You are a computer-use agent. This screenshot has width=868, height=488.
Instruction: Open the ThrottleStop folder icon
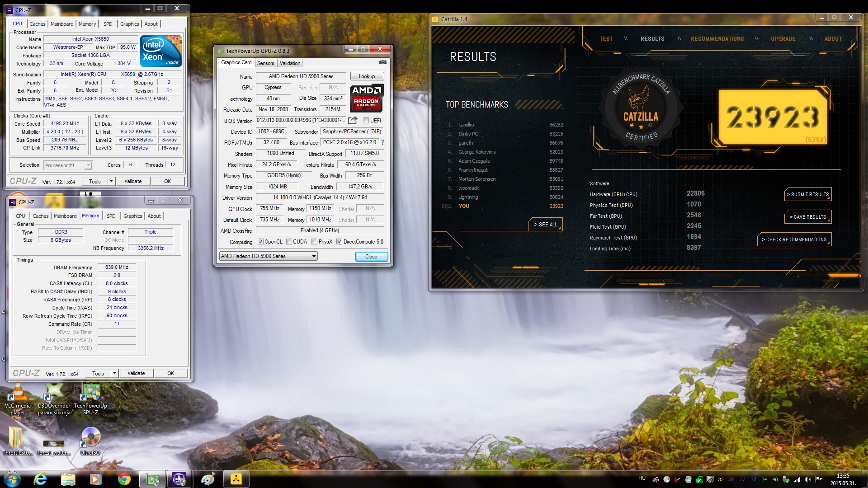pos(17,441)
